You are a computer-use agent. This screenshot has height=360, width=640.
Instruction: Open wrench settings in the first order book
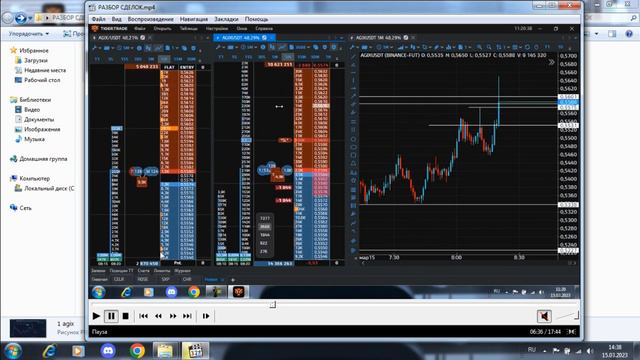point(94,48)
